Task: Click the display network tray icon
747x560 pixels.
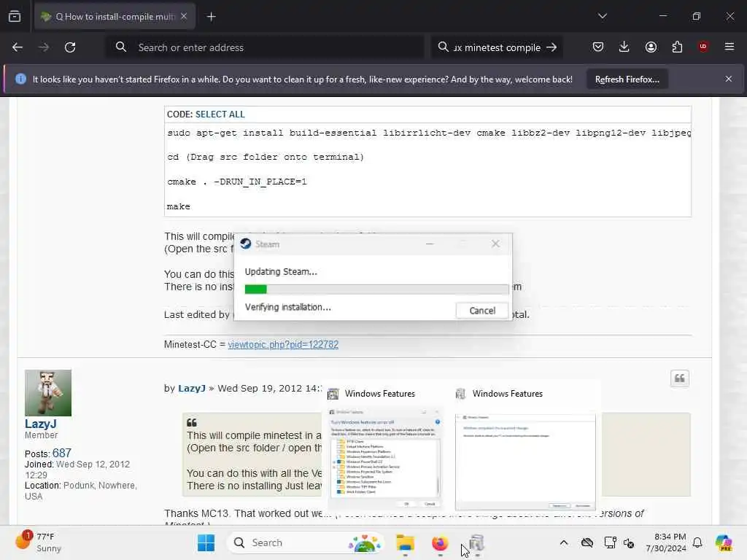Action: (x=610, y=542)
